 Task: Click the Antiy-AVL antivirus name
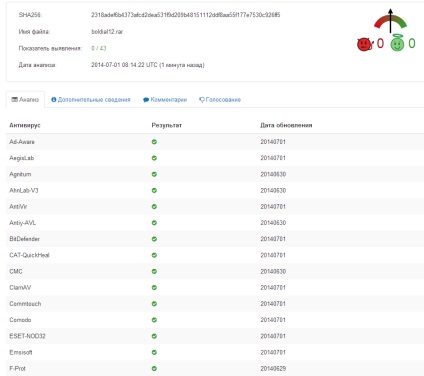point(22,223)
